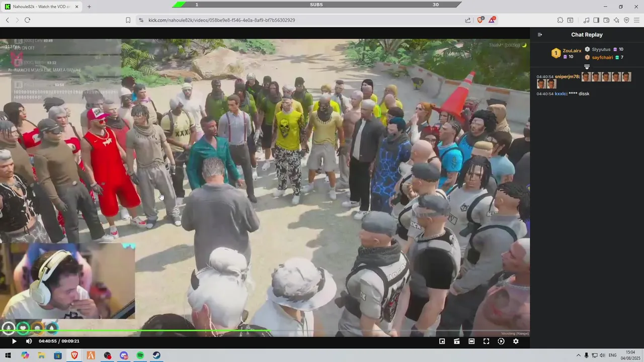Image resolution: width=644 pixels, height=362 pixels.
Task: Open the Brave hamburger main menu
Action: click(636, 20)
